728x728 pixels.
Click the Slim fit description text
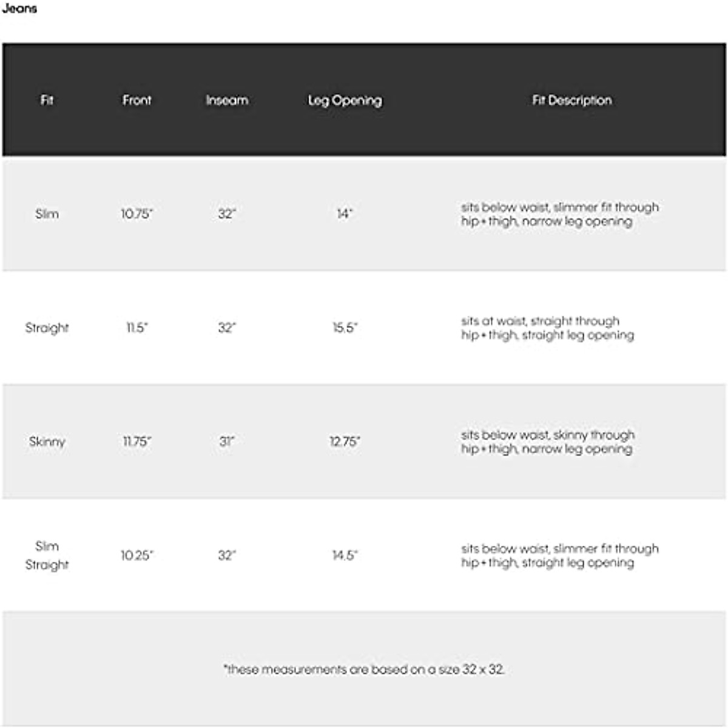(x=559, y=214)
